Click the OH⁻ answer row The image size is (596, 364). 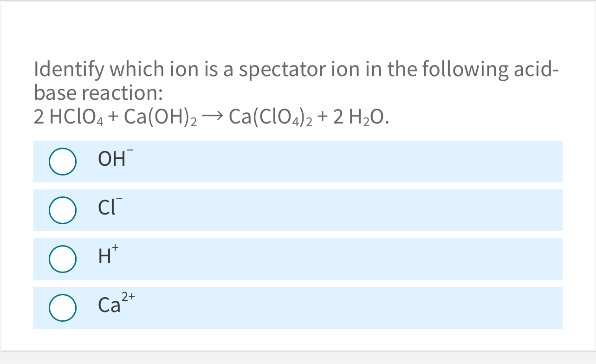click(x=297, y=162)
